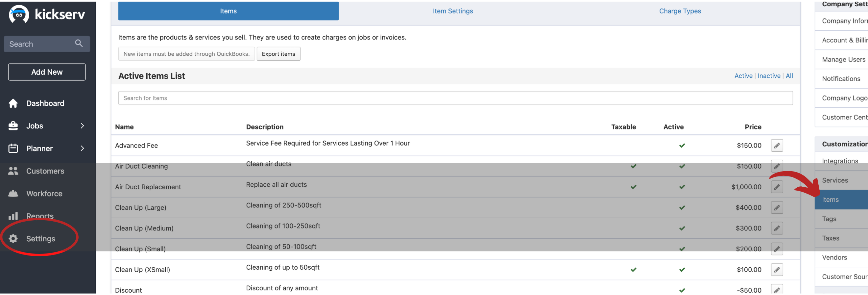Show All items link
Viewport: 868px width, 295px height.
pyautogui.click(x=789, y=76)
